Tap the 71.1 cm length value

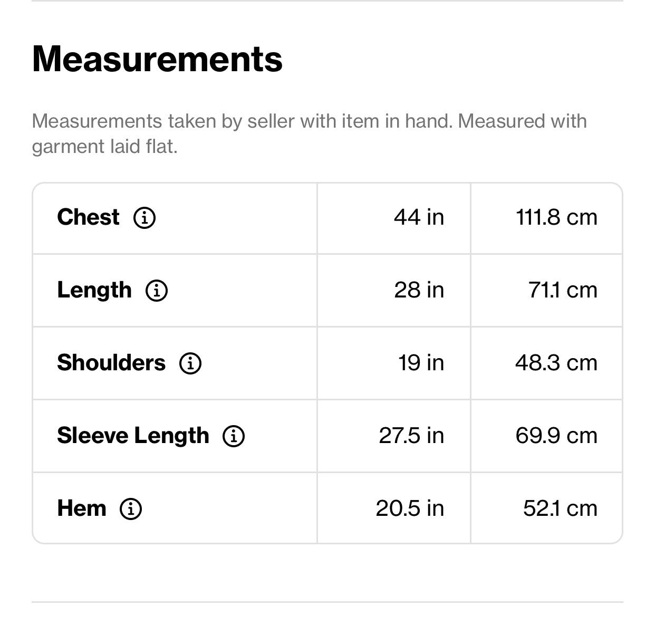pyautogui.click(x=563, y=290)
